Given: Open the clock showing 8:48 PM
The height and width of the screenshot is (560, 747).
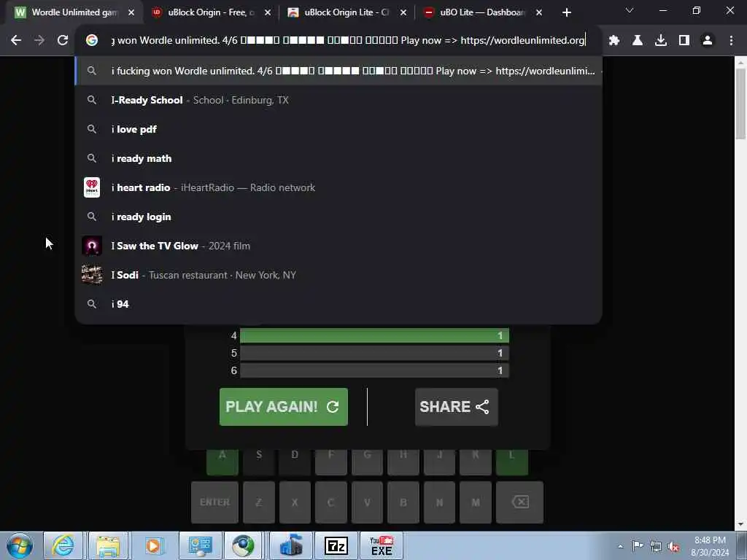Looking at the screenshot, I should click(709, 546).
